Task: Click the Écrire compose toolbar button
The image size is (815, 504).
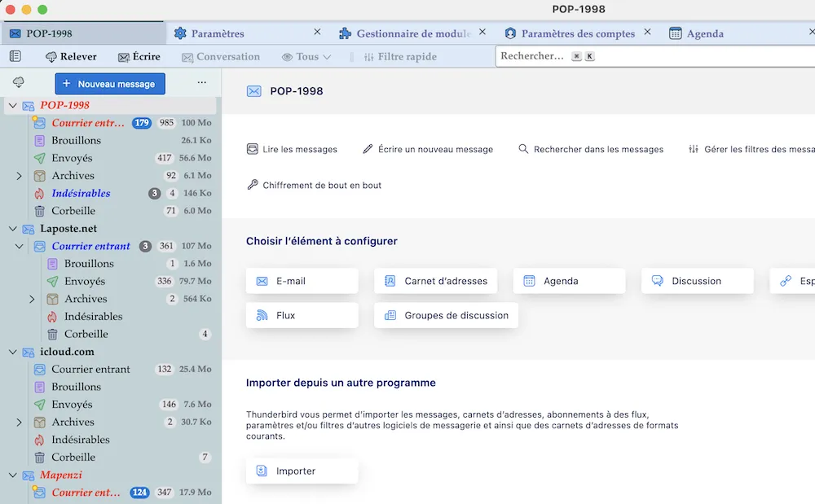Action: [139, 56]
